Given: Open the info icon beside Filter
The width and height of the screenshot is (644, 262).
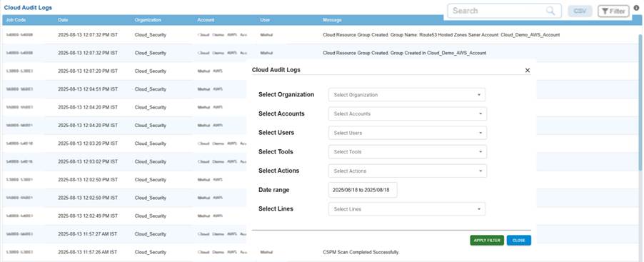Looking at the screenshot, I should tap(636, 8).
